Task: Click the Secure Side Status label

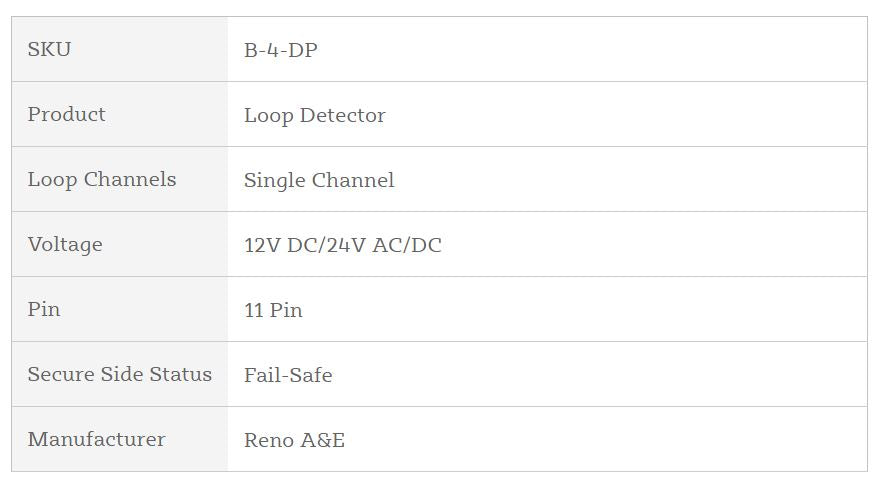Action: pyautogui.click(x=119, y=374)
